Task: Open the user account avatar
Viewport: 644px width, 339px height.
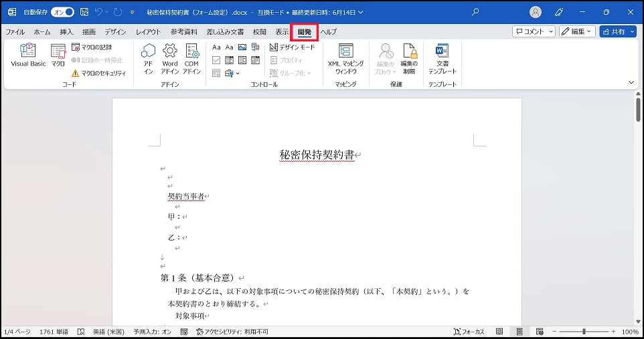Action: (535, 12)
